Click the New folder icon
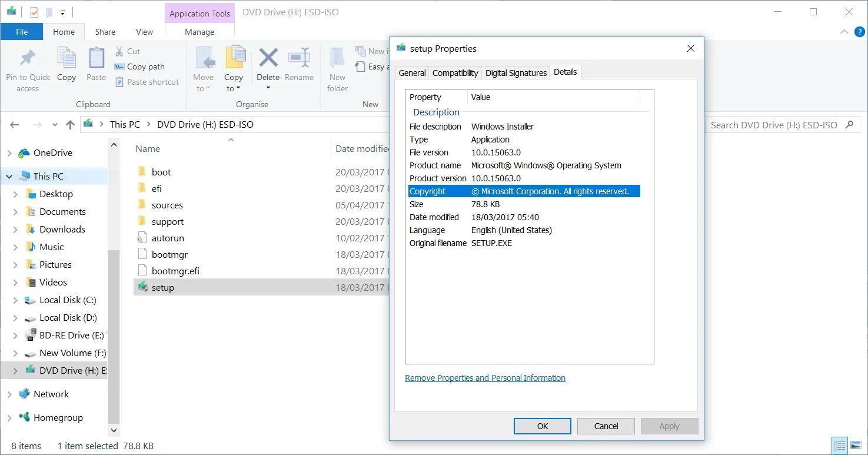Image resolution: width=868 pixels, height=455 pixels. pos(337,58)
